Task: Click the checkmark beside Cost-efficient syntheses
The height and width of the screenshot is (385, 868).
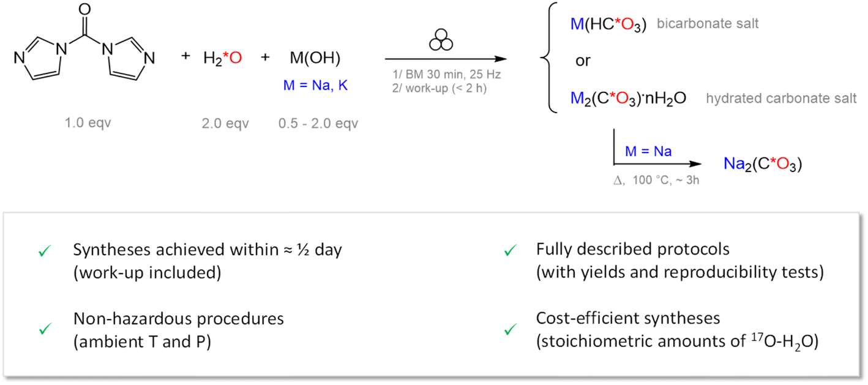Action: (507, 330)
